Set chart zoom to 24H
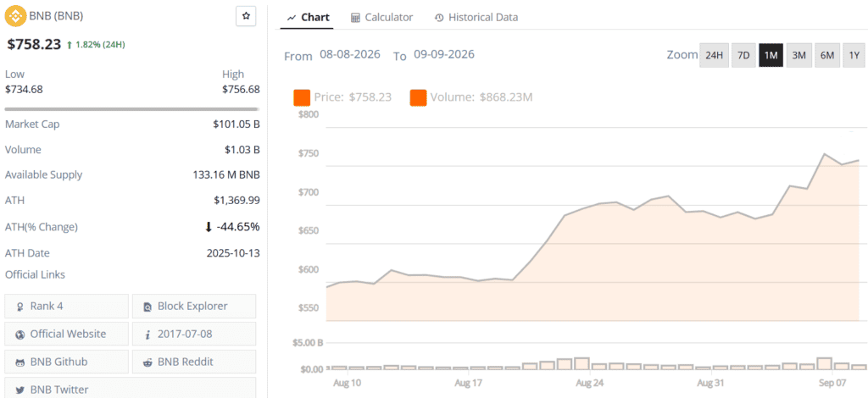 (x=714, y=55)
